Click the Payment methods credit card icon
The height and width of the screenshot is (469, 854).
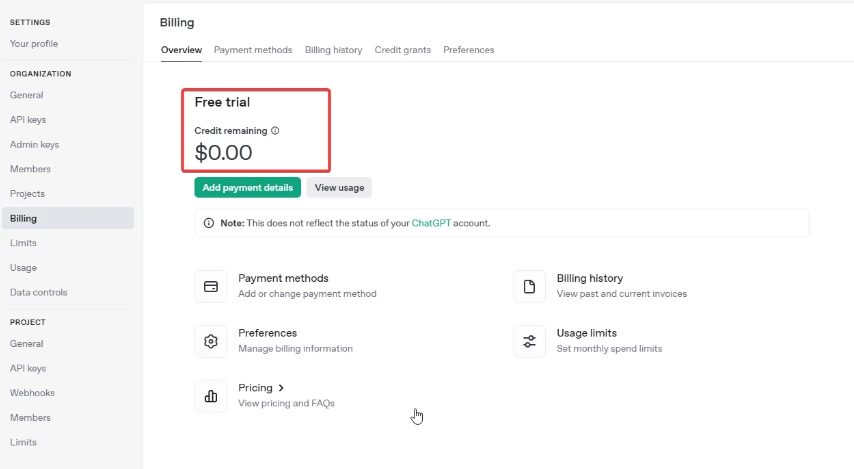(x=211, y=287)
